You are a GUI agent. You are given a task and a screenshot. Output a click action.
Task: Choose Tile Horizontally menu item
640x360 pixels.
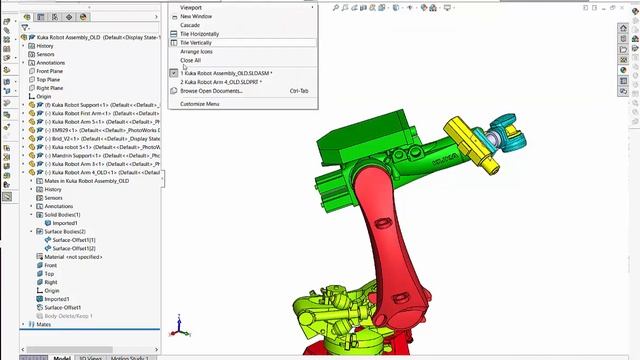coord(243,34)
